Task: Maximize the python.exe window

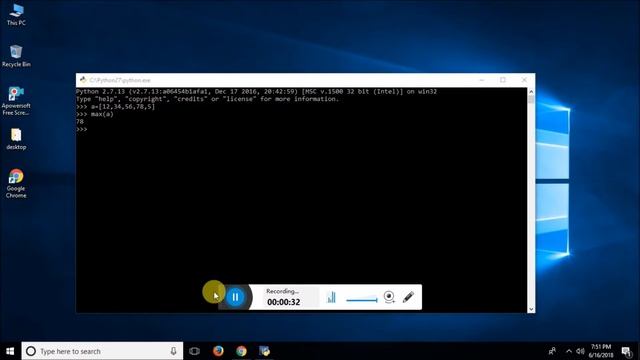Action: (x=503, y=80)
